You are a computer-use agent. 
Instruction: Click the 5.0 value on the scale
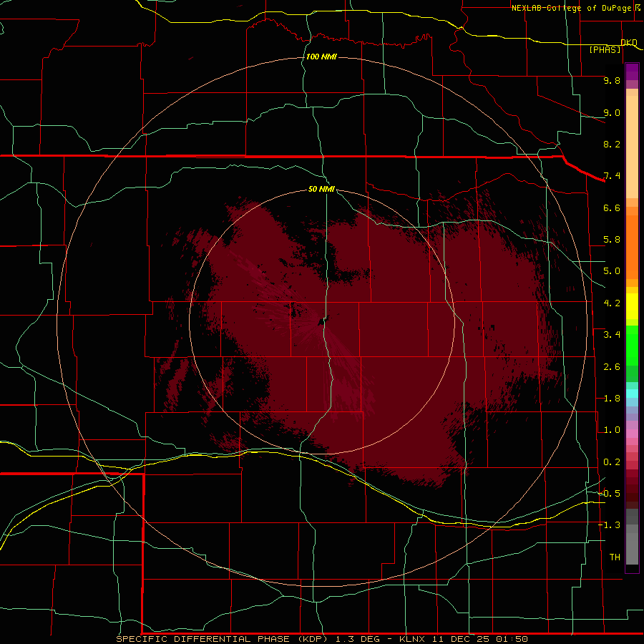click(612, 271)
